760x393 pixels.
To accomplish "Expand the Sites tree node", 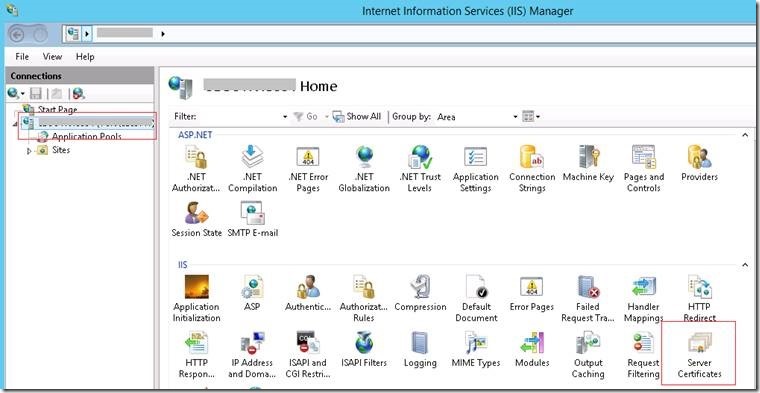I will click(x=29, y=151).
